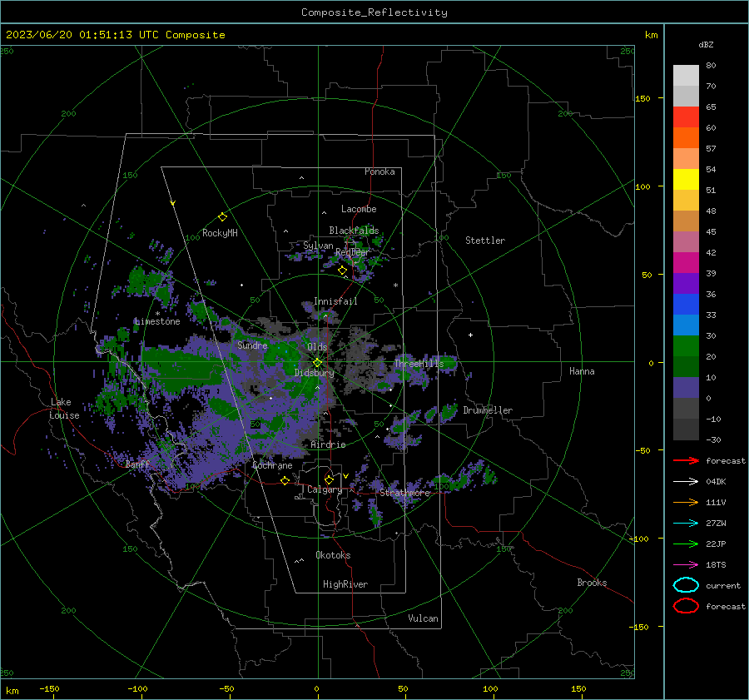
Task: Click the Didsbury city label
Action: 314,373
